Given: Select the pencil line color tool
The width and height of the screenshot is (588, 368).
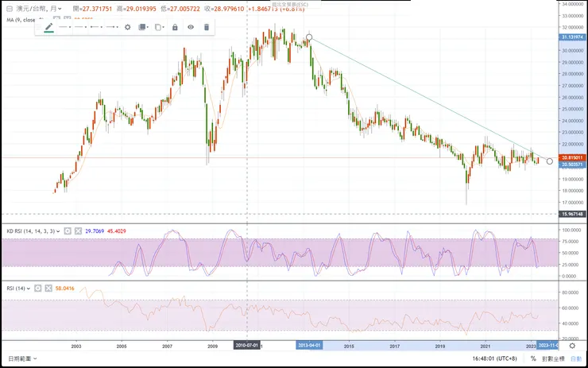Looking at the screenshot, I should point(48,27).
